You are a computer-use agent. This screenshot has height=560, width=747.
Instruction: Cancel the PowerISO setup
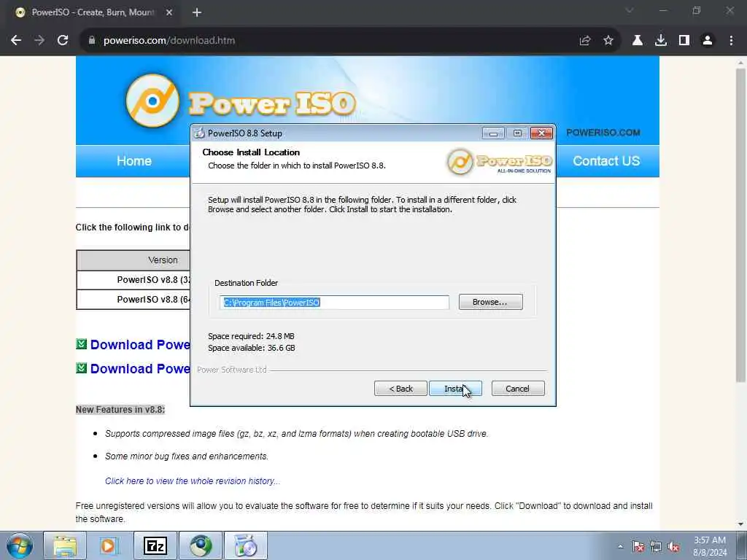pos(518,389)
